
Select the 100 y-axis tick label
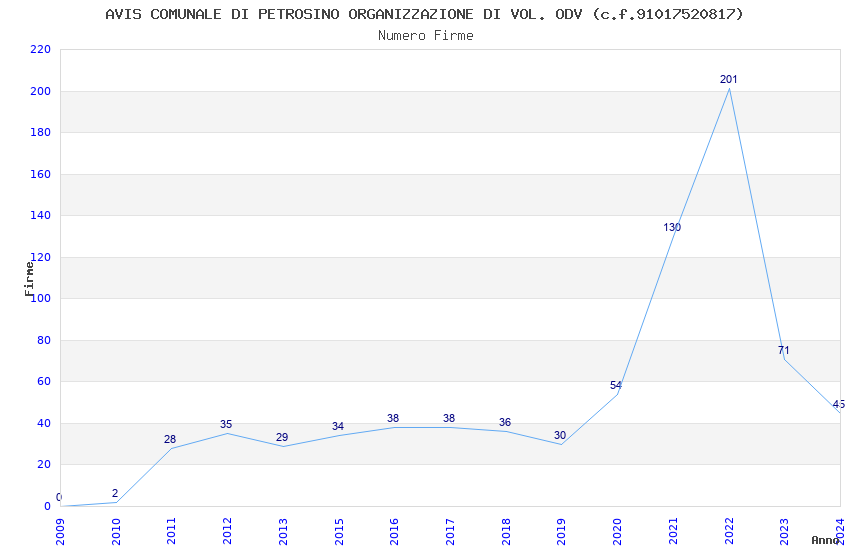coord(41,298)
